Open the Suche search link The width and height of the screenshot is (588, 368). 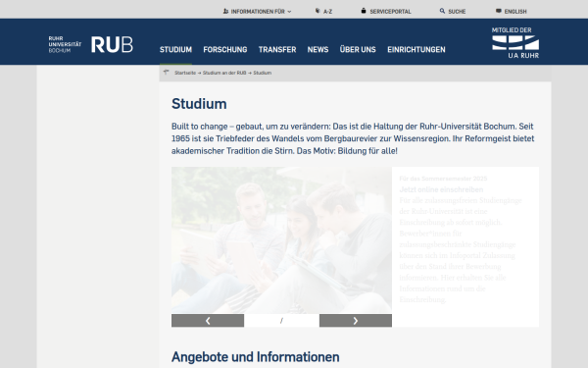coord(457,12)
